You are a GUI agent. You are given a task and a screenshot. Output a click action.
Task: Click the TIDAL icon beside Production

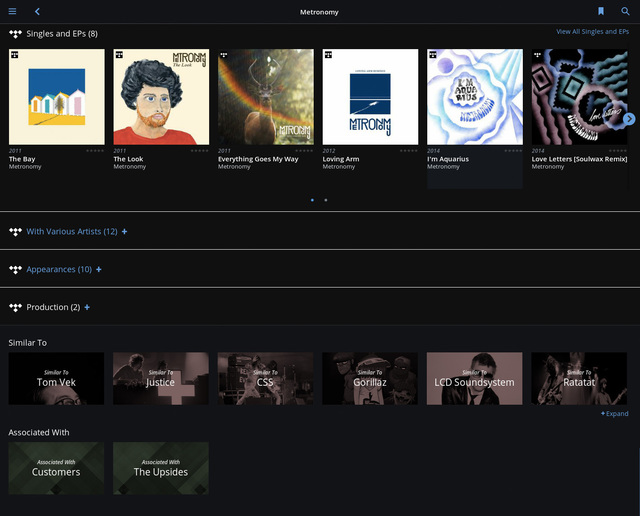(x=15, y=307)
